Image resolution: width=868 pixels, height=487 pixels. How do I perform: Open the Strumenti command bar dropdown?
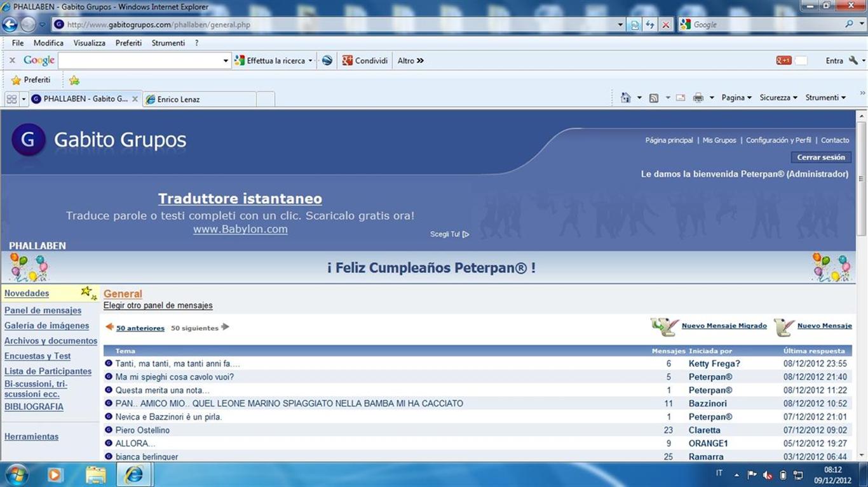point(825,98)
